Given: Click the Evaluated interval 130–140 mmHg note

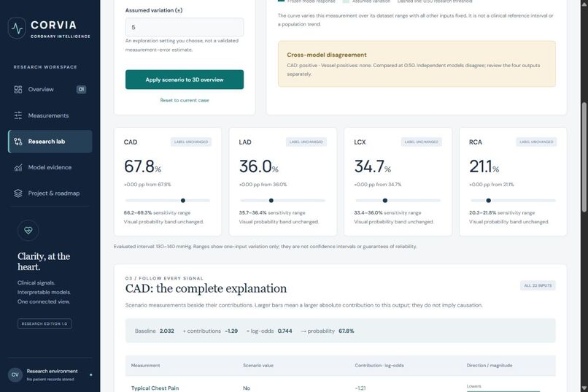Looking at the screenshot, I should click(265, 247).
